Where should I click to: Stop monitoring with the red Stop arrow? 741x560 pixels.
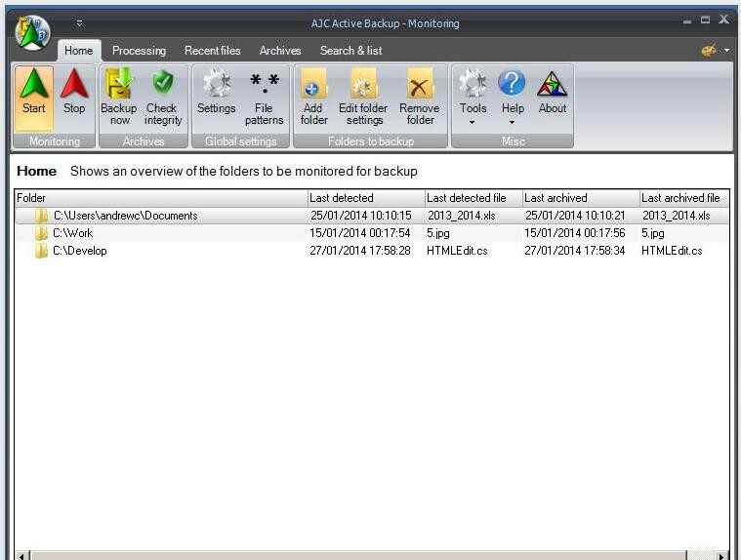click(74, 99)
